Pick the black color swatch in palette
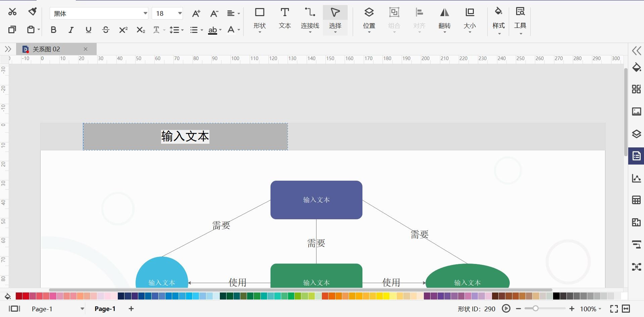Screen dimensions: 644x317 point(556,296)
